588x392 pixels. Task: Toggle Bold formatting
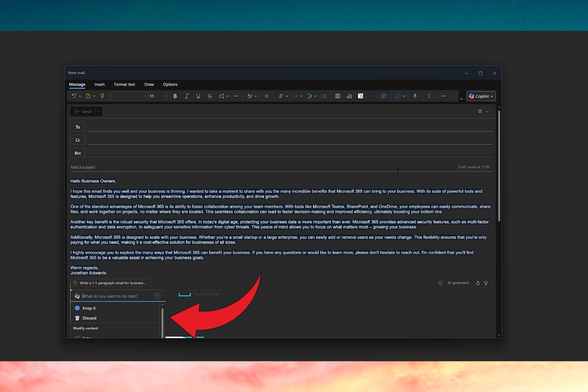(x=175, y=96)
